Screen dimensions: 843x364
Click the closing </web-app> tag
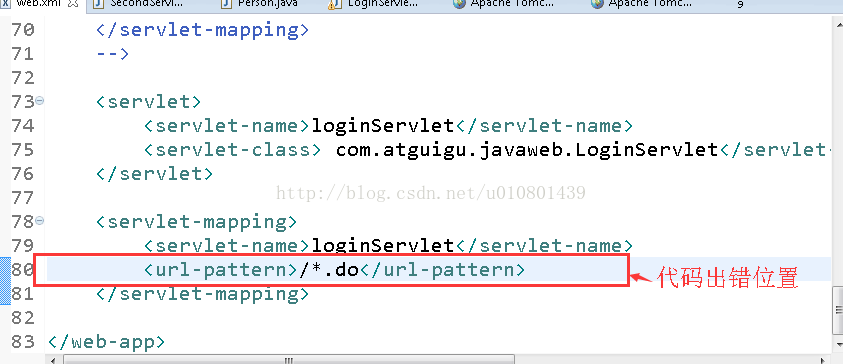pos(106,341)
